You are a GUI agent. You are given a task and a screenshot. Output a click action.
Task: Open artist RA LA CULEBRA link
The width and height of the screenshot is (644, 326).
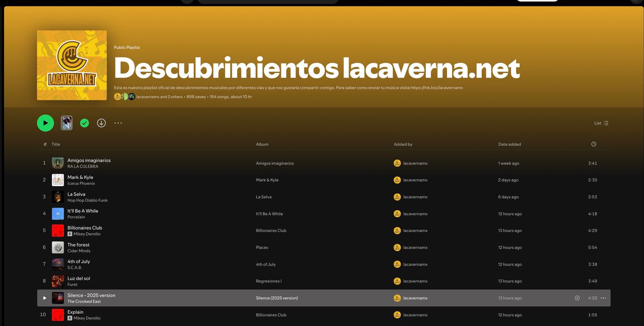pos(83,167)
